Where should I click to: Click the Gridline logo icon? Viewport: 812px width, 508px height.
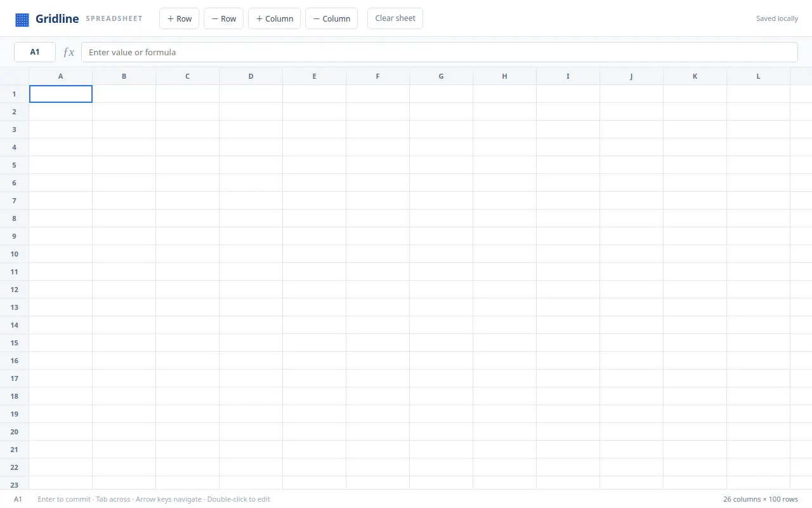tap(22, 20)
